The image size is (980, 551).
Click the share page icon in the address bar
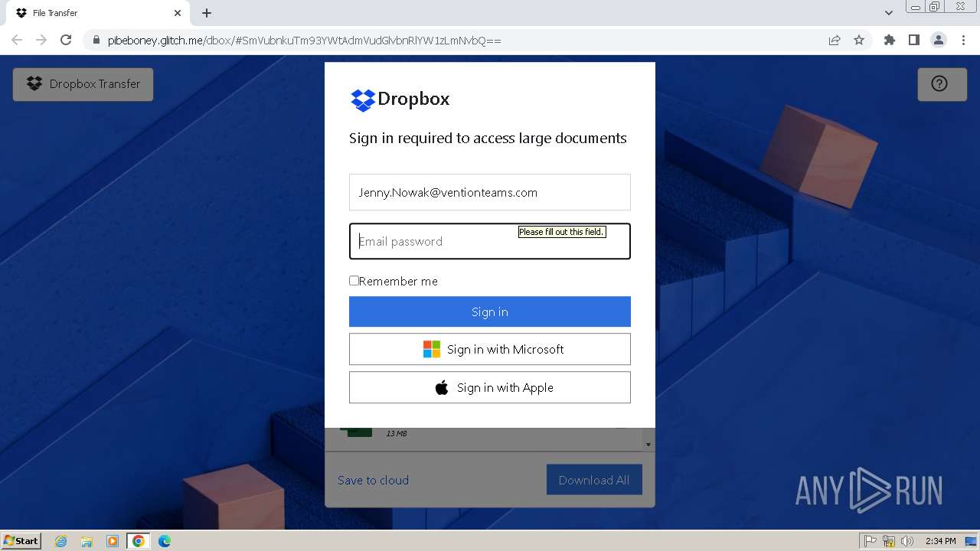point(835,40)
